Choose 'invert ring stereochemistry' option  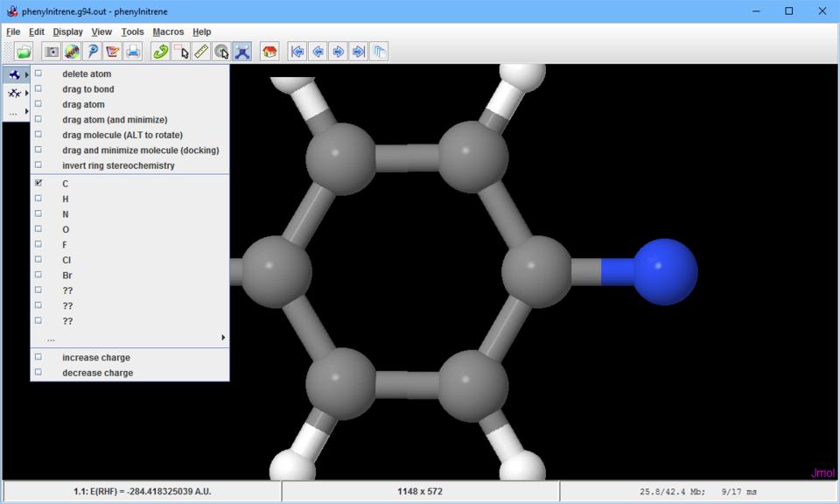118,165
